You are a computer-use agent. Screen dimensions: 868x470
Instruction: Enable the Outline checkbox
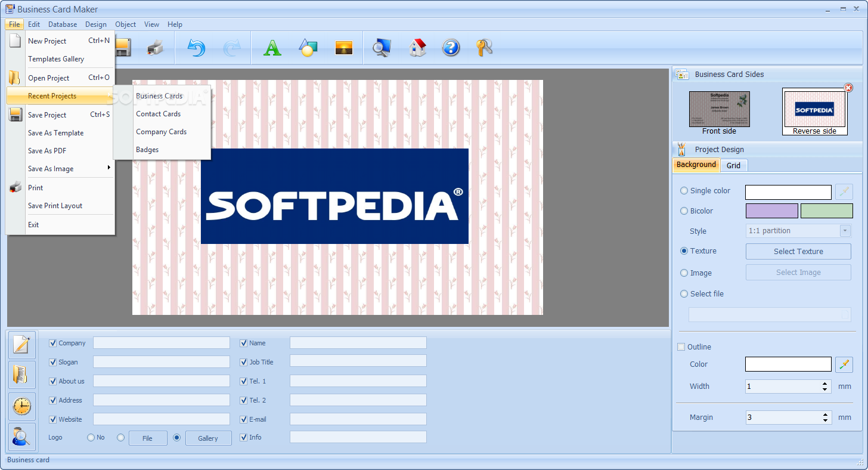681,347
